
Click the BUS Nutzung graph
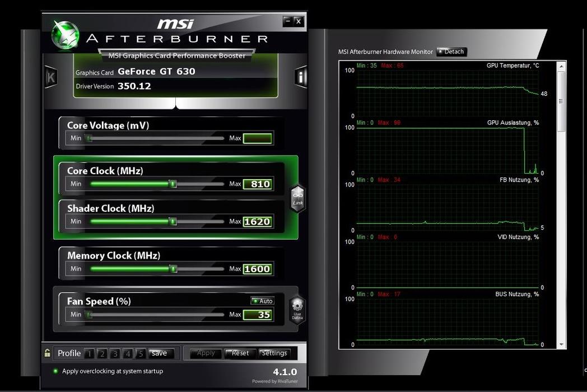coord(448,321)
